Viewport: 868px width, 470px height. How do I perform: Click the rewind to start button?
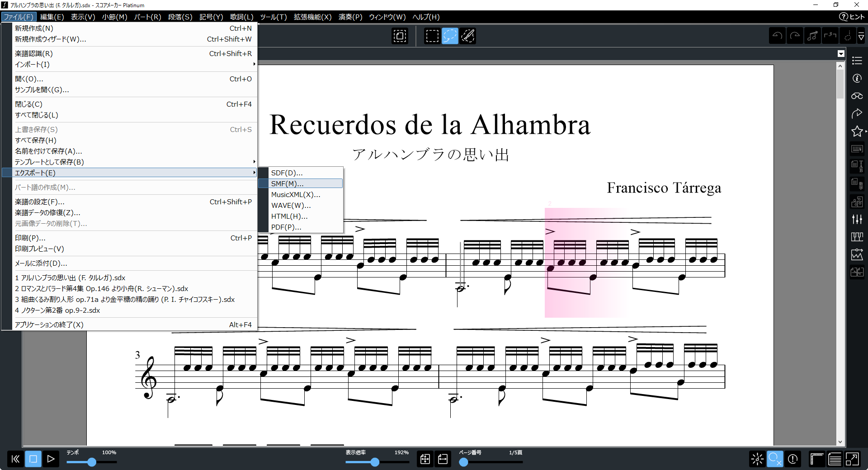coord(15,459)
